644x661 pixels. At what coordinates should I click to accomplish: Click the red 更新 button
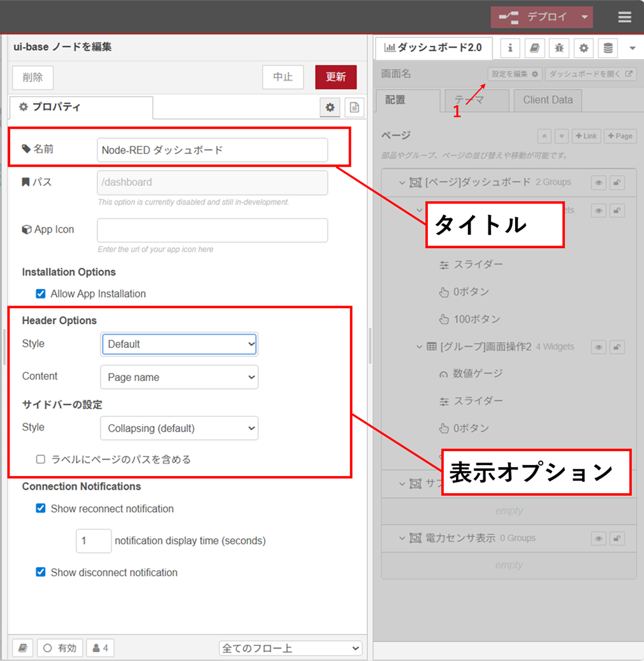(335, 77)
